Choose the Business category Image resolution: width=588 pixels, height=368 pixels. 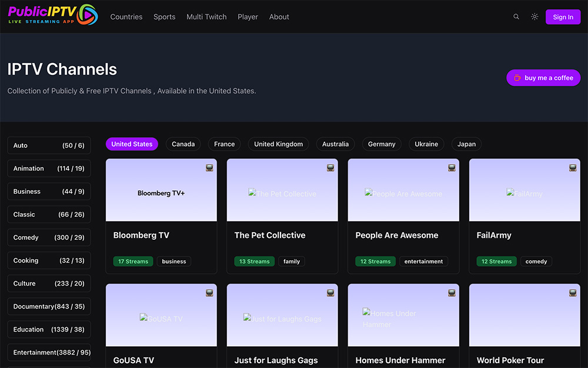(x=49, y=191)
